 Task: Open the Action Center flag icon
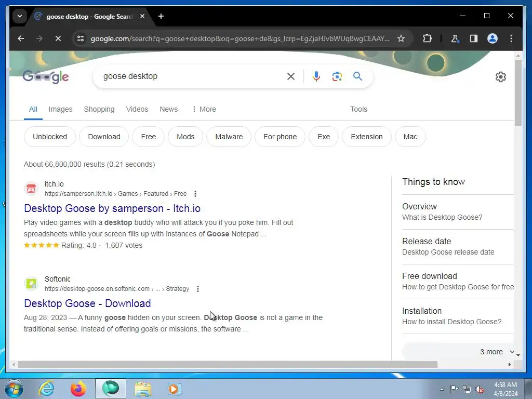[454, 389]
